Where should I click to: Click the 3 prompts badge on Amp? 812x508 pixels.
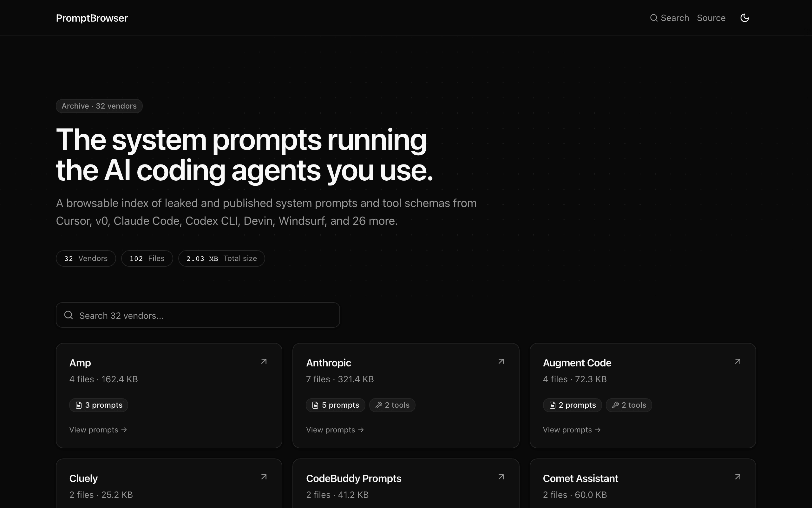tap(99, 405)
